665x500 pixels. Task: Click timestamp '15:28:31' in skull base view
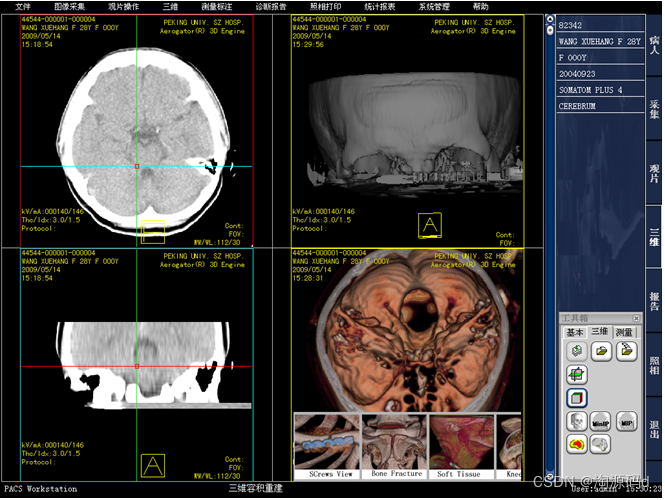click(x=308, y=278)
